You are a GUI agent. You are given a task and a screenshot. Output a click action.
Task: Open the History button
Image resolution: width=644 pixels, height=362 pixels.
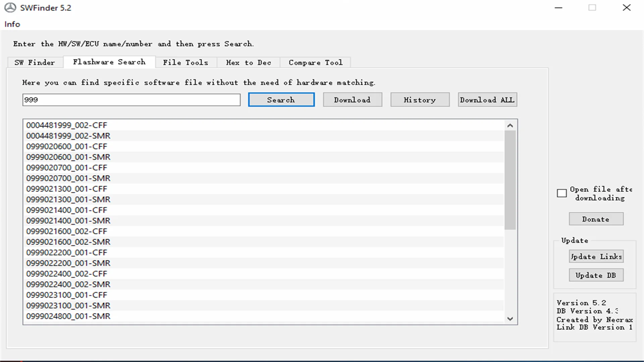[420, 100]
